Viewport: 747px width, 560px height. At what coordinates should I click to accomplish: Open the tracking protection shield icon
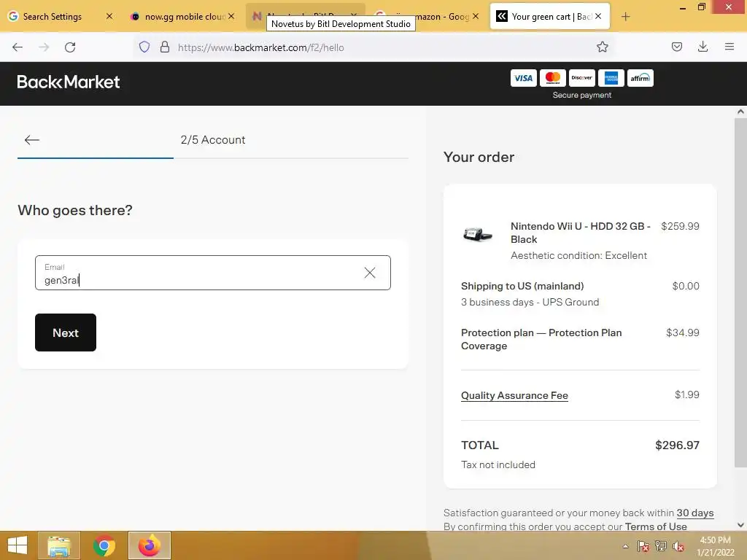(x=144, y=47)
